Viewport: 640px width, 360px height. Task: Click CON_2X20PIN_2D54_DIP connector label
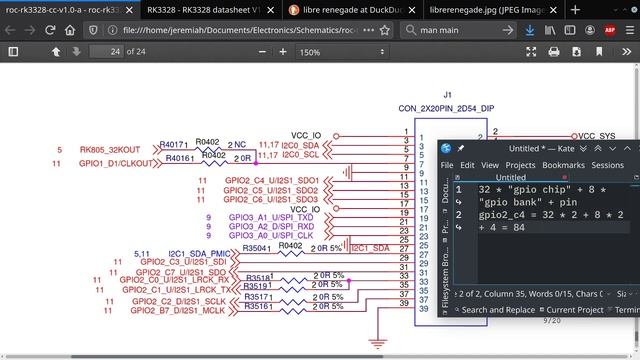coord(446,108)
